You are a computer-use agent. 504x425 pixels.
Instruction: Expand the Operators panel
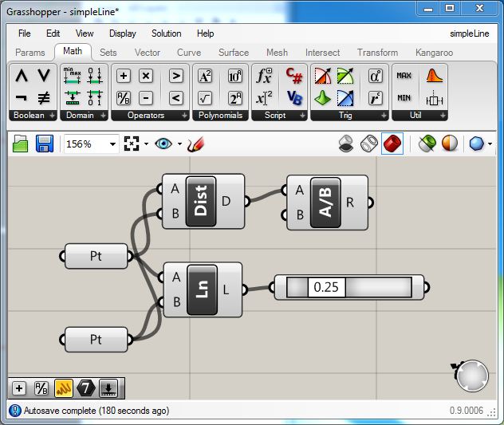point(184,115)
